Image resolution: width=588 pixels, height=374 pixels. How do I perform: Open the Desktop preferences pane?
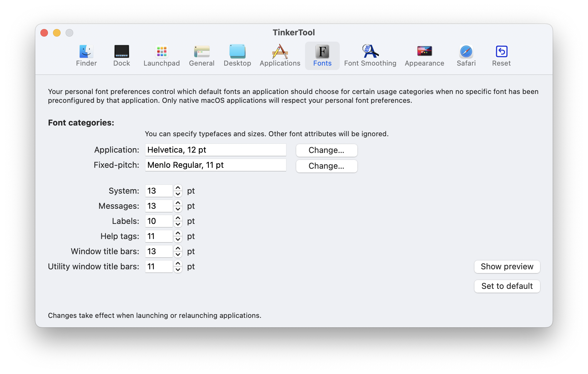pos(237,56)
